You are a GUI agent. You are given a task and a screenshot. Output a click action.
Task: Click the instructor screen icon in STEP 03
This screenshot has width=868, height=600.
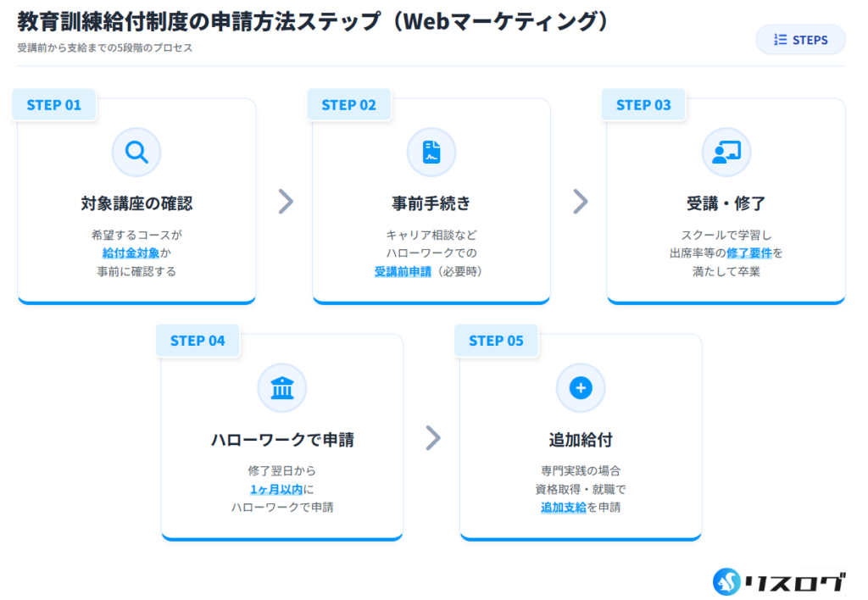(726, 152)
